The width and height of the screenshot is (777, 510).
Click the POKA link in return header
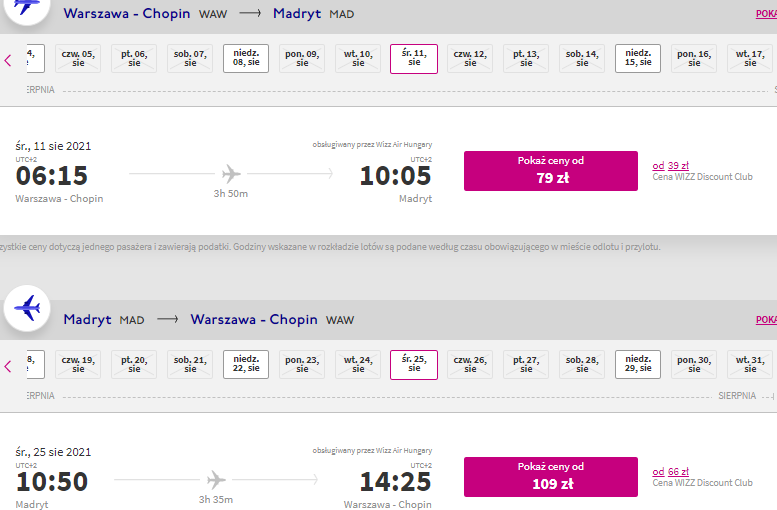click(x=766, y=320)
